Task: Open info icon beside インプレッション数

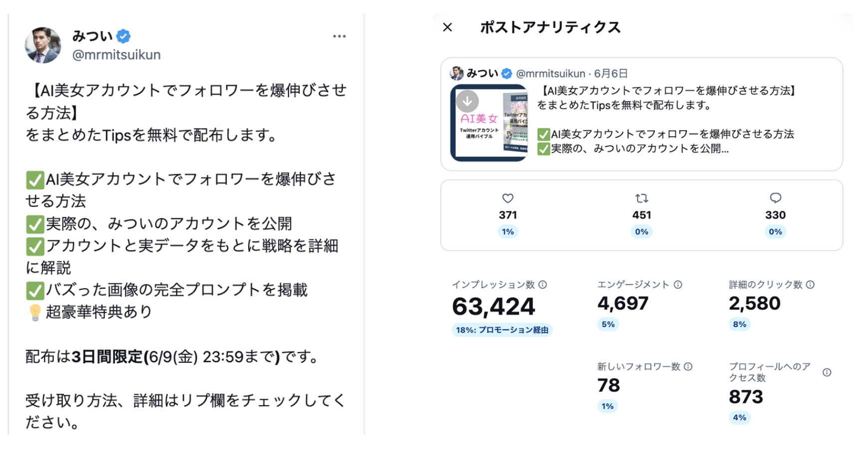Action: (543, 284)
